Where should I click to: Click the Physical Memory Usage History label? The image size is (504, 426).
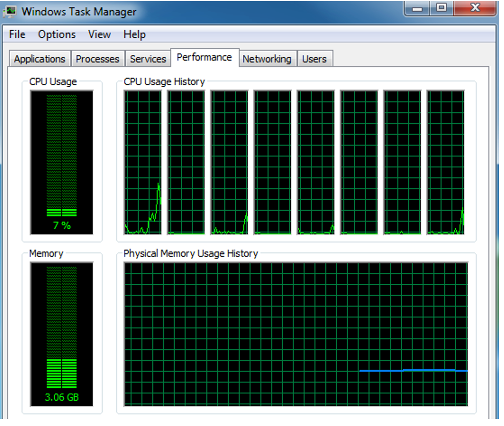pyautogui.click(x=191, y=254)
